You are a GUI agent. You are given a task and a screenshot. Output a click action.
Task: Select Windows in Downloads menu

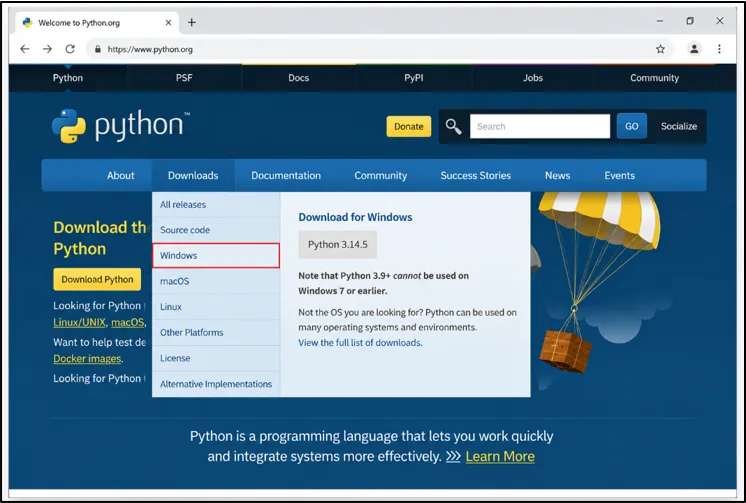[216, 256]
